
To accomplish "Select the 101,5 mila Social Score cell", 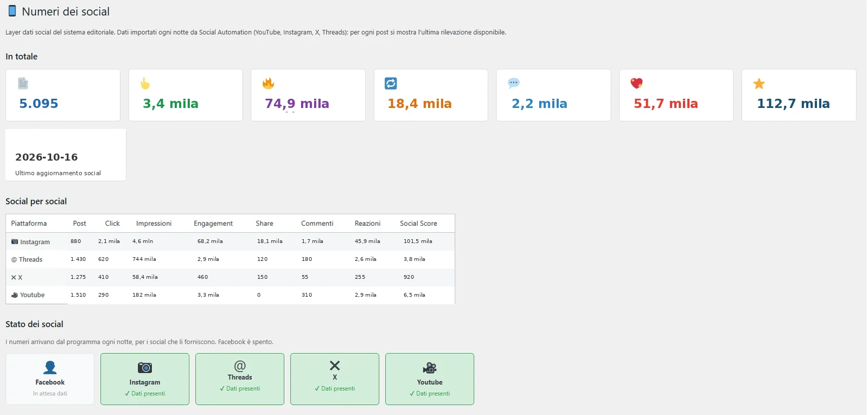I will coord(418,241).
